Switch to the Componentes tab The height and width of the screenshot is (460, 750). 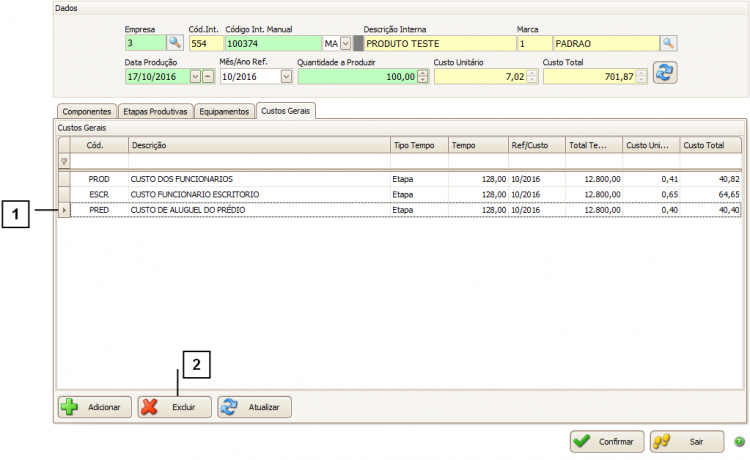(85, 111)
